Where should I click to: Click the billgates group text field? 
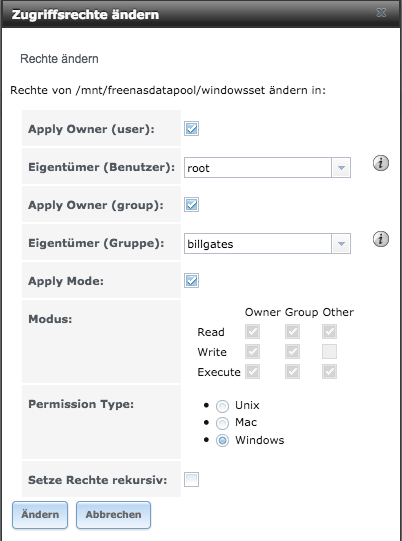point(258,244)
